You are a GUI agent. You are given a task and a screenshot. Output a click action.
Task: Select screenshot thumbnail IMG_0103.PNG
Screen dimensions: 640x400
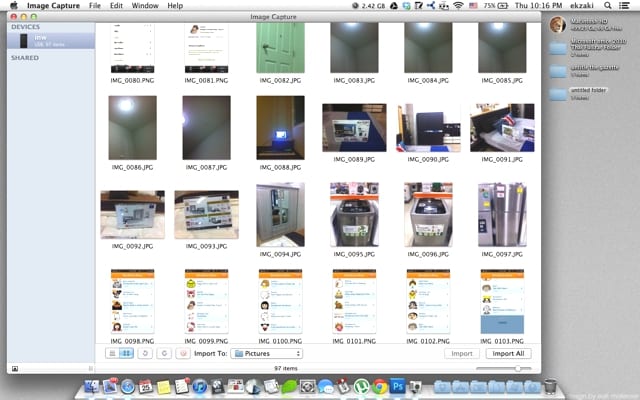(x=502, y=301)
